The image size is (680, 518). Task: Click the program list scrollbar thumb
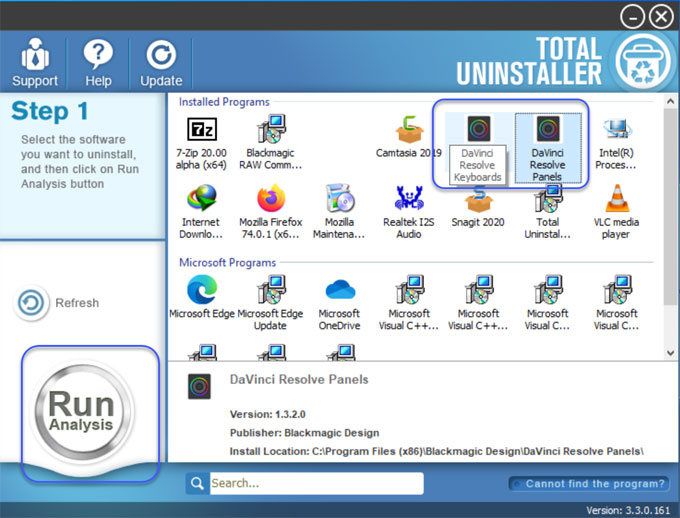[670, 207]
